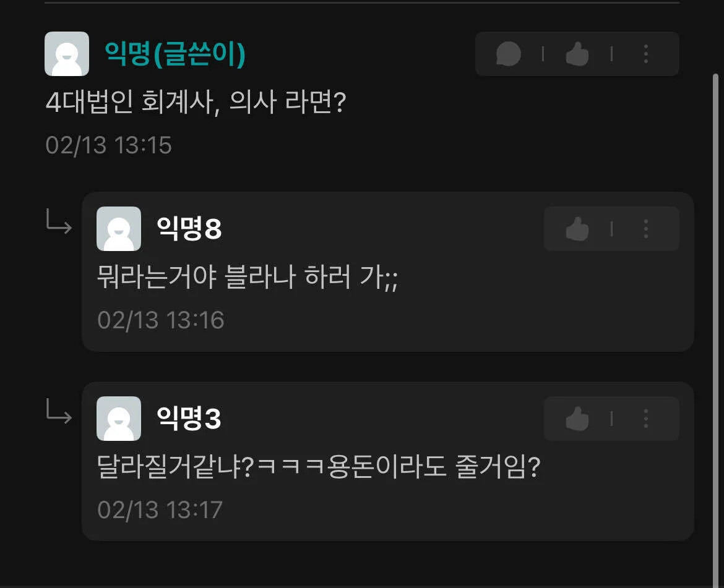Screen dimensions: 724x588
Task: Click the comment text '4대법인 회계사, 의사 라면?'
Action: tap(196, 103)
